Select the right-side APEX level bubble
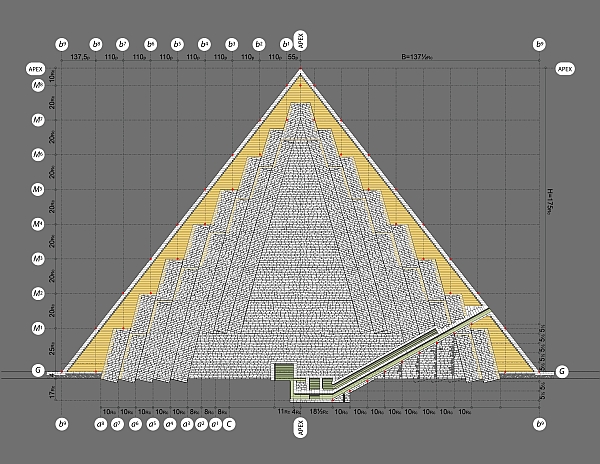The width and height of the screenshot is (600, 464). 564,70
